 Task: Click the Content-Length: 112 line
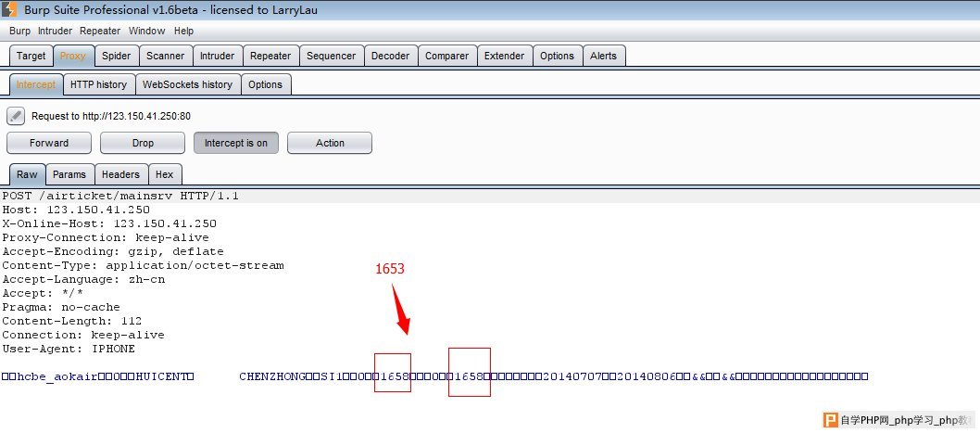tap(72, 321)
